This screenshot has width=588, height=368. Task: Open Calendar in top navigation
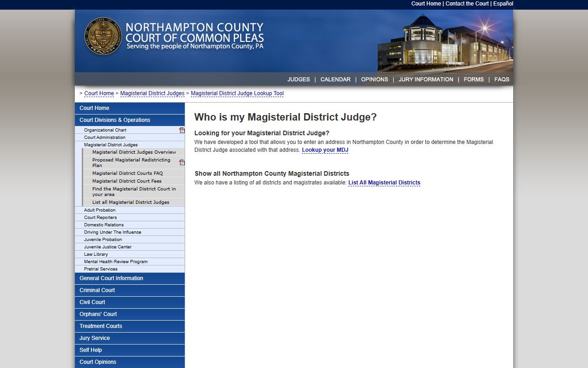coord(335,80)
